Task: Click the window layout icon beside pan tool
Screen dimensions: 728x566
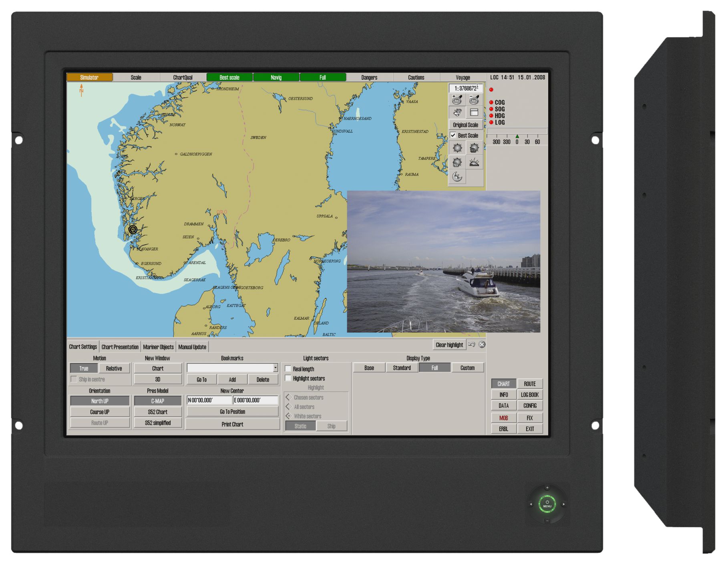Action: 474,113
